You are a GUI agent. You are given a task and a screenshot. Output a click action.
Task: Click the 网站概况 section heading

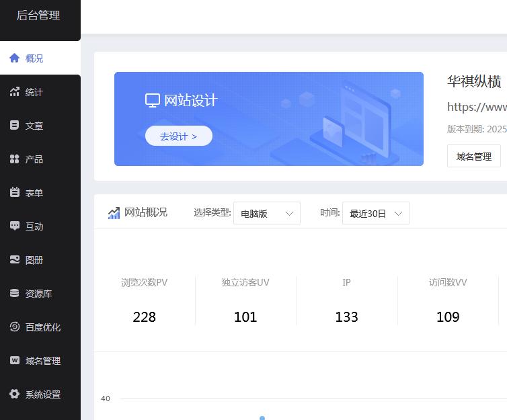[x=146, y=212]
